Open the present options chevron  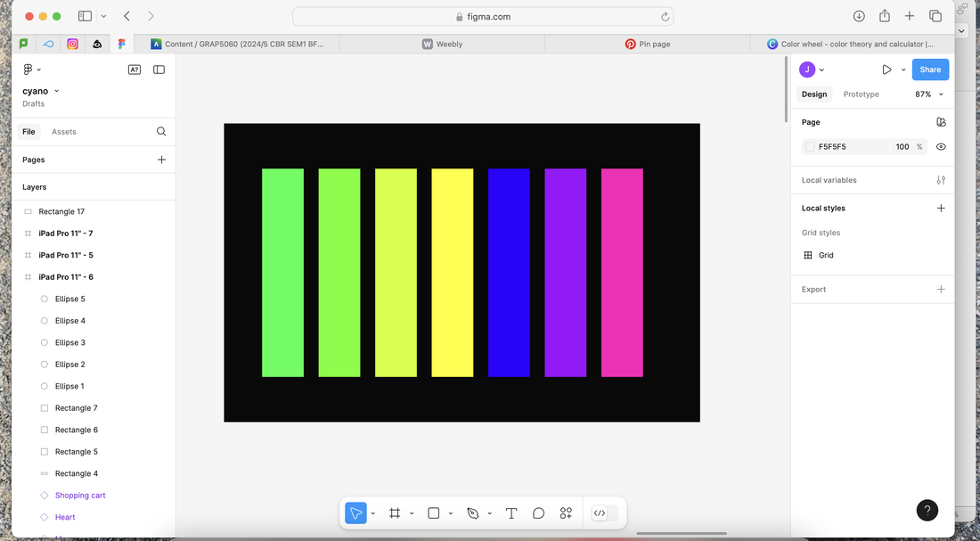click(x=903, y=70)
